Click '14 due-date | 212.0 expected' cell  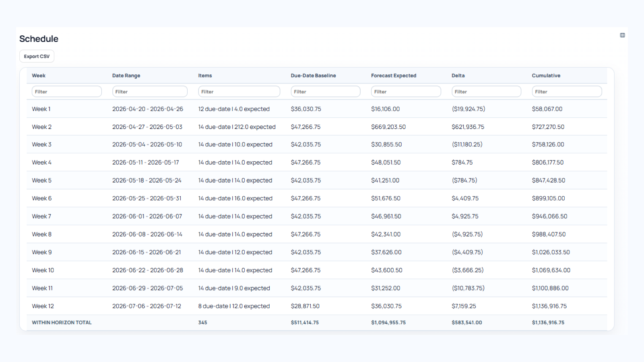point(237,127)
